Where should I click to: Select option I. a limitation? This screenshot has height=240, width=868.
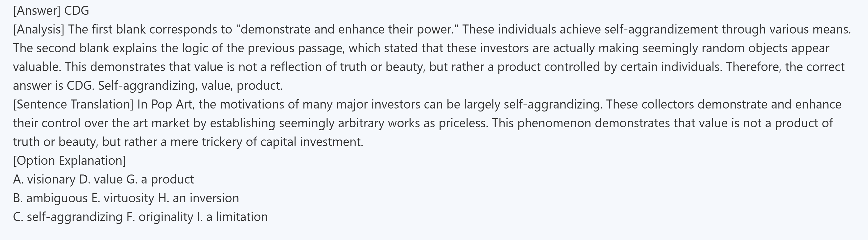232,217
